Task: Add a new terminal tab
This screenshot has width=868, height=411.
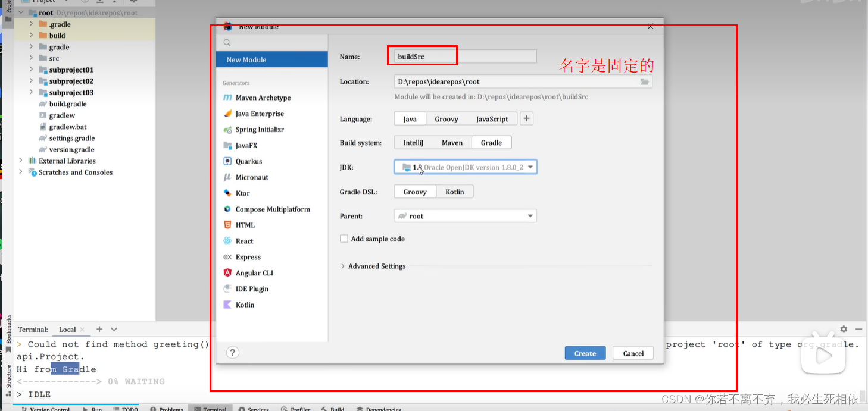Action: (x=99, y=329)
